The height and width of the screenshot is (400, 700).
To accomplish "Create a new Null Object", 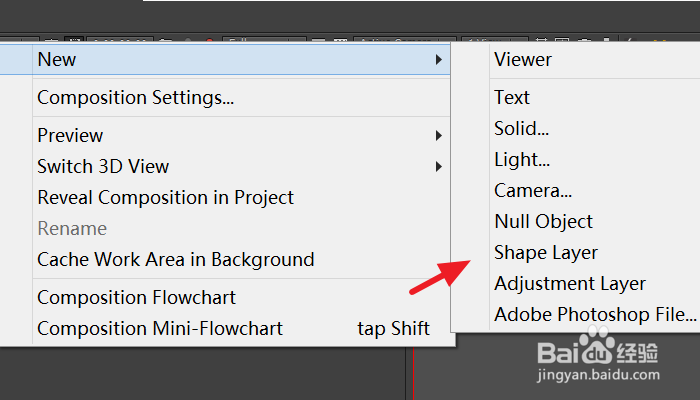I will (x=543, y=221).
